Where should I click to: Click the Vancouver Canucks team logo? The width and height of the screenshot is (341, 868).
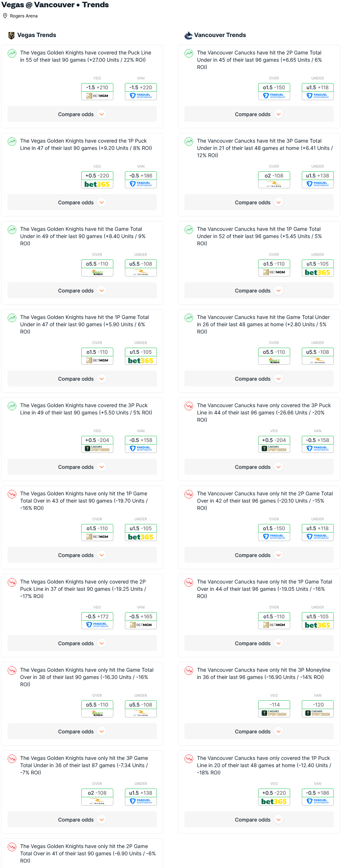point(188,35)
